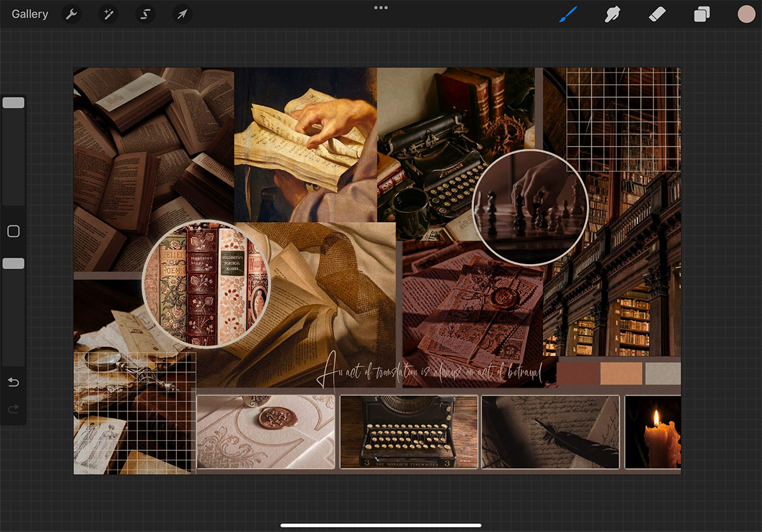The height and width of the screenshot is (532, 762).
Task: Tap the circular chess board image
Action: coord(530,207)
